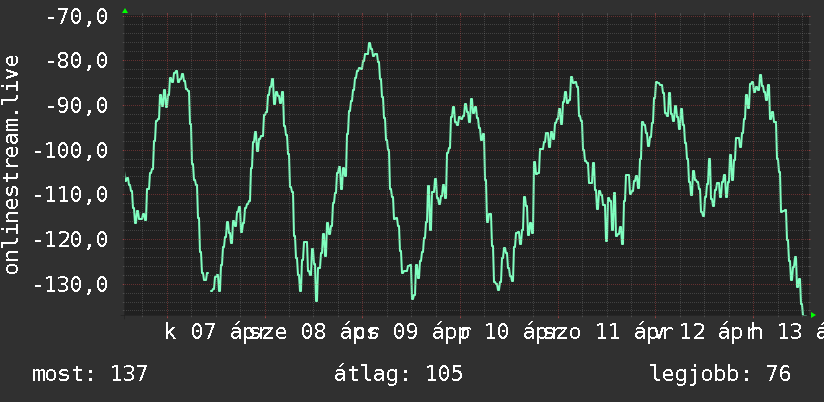Click the -100,0 y-axis label
The width and height of the screenshot is (824, 402).
[70, 151]
